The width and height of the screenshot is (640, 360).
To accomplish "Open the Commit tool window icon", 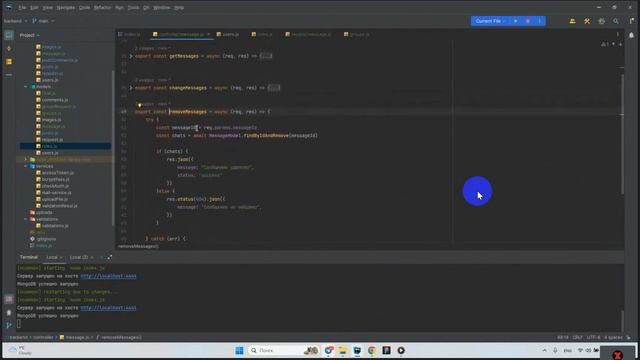I will pyautogui.click(x=9, y=49).
